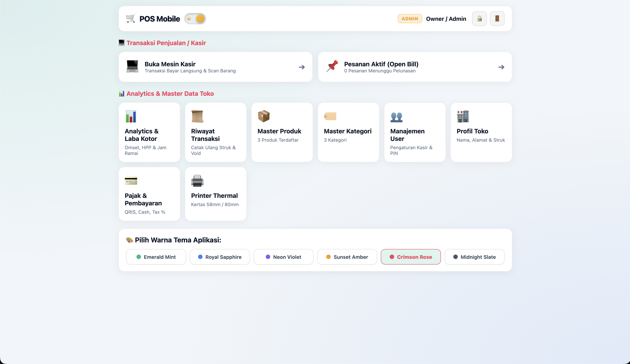630x364 pixels.
Task: Click the scroll icon of Riwayat Transaksi
Action: coord(197,116)
